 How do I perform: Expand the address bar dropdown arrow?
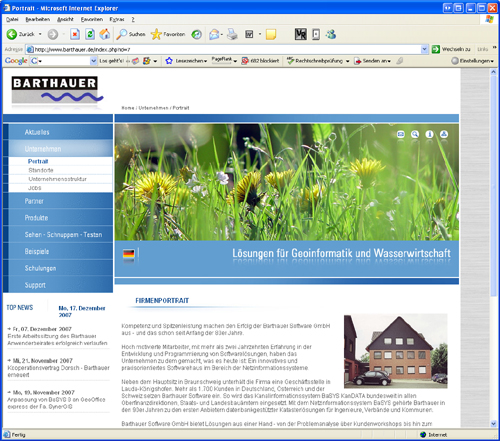424,49
